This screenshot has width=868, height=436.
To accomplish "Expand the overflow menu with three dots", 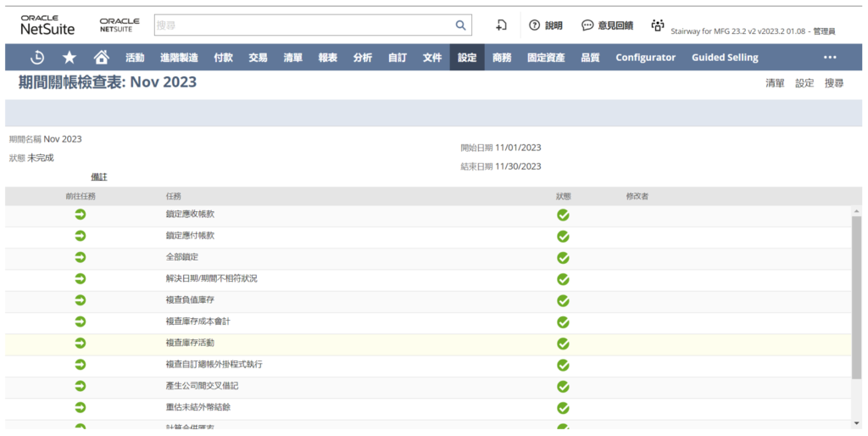I will (830, 58).
